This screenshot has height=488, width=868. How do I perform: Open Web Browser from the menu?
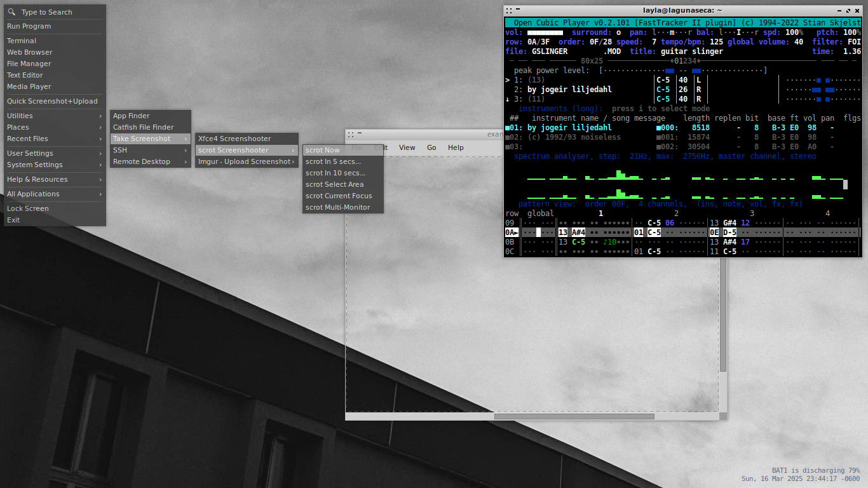[55, 52]
